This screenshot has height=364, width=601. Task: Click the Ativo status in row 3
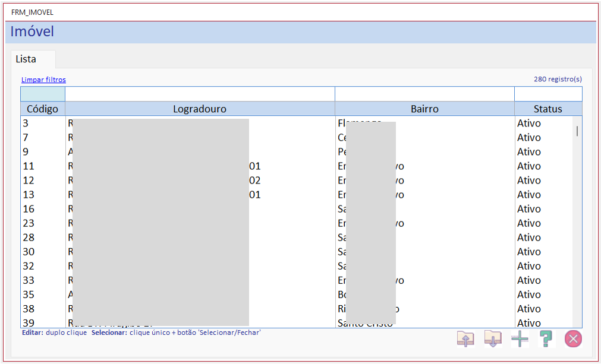click(529, 124)
